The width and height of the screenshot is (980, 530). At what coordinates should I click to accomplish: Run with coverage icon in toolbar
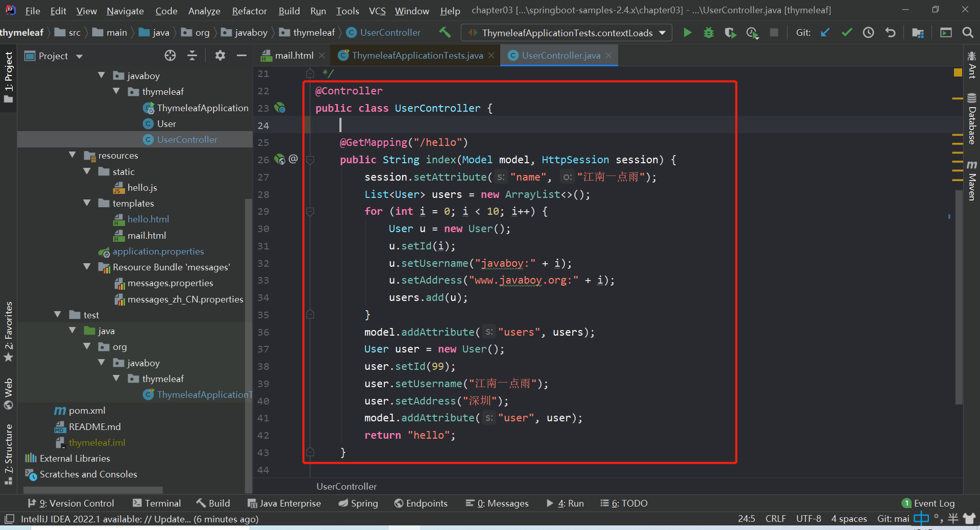730,33
